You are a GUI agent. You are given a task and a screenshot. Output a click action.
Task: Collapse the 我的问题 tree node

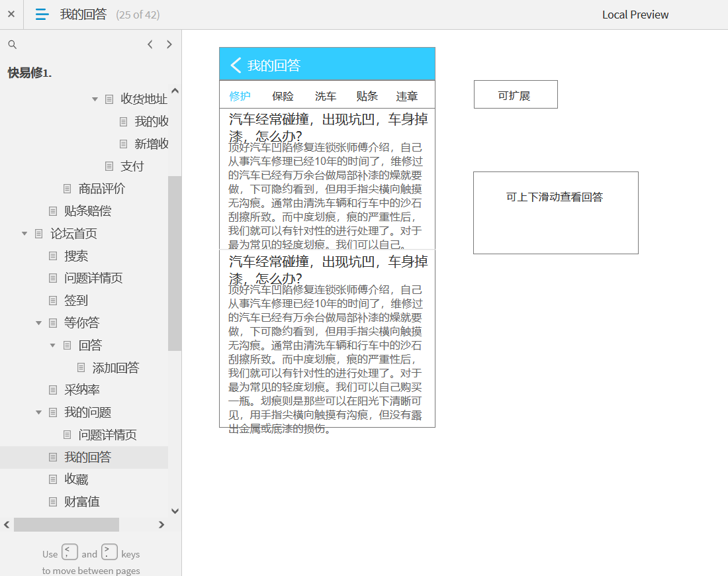point(38,412)
